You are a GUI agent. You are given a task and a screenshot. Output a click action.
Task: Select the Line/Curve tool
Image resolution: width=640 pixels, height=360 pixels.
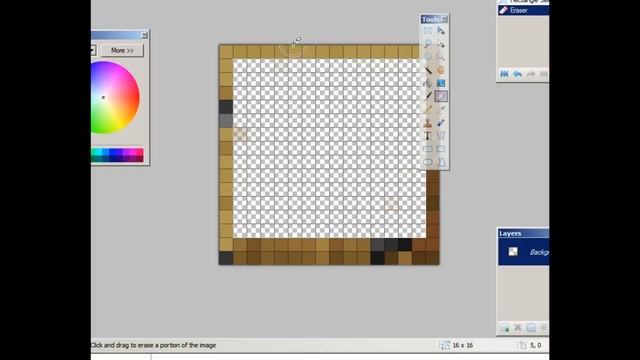[x=441, y=136]
